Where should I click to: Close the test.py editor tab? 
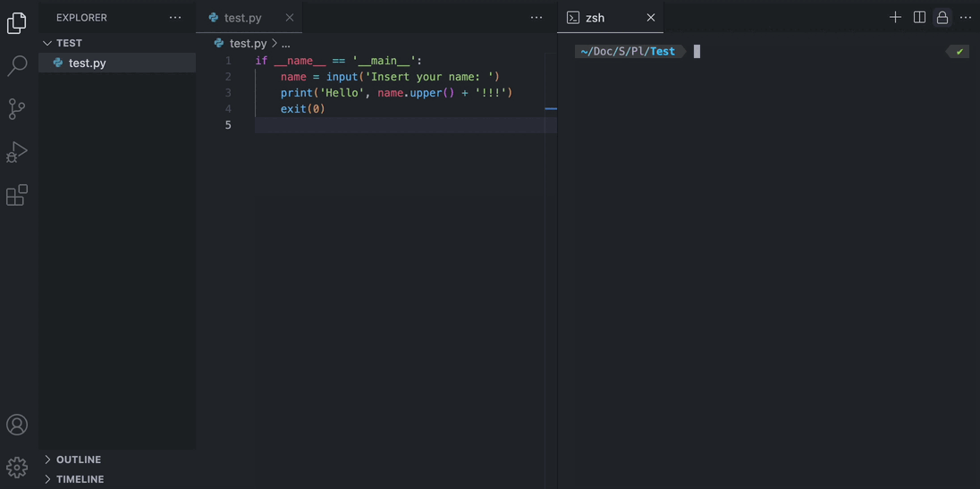(290, 18)
